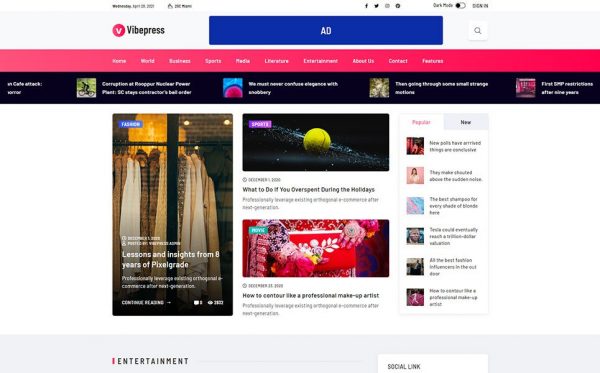Open ticker headline 'We must never confuse elegance'
Screen dimensions: 600x373
(293, 88)
